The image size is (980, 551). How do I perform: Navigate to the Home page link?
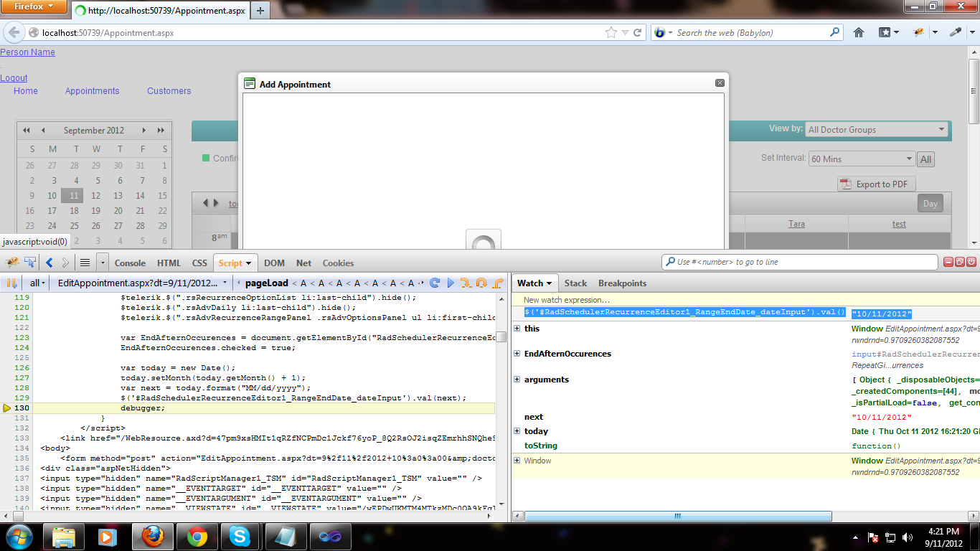[26, 91]
